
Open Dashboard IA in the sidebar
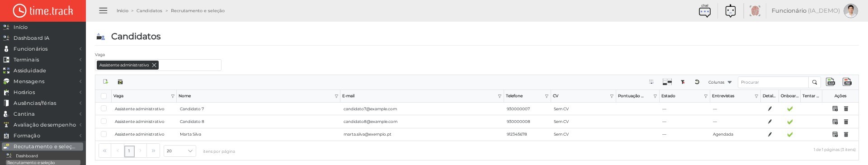coord(43,38)
